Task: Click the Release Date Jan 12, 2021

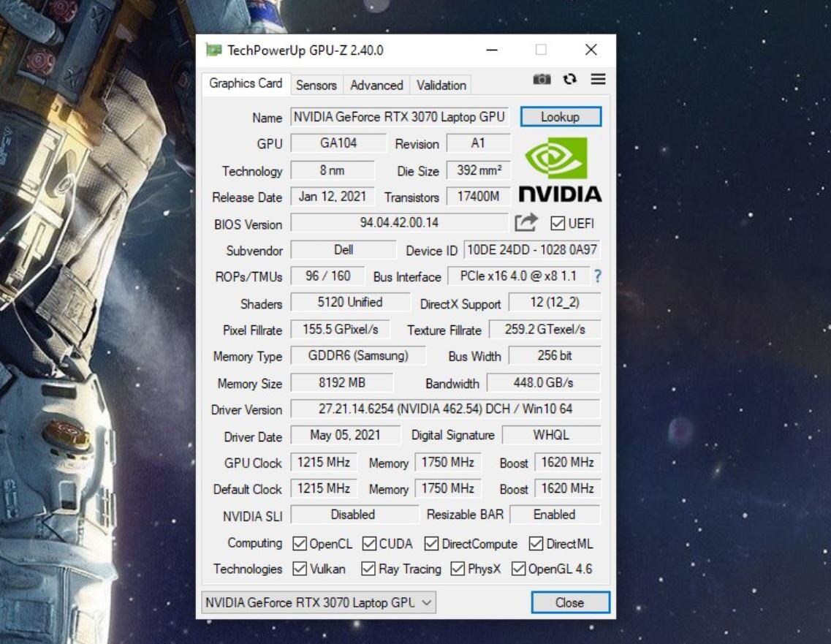Action: pos(333,197)
